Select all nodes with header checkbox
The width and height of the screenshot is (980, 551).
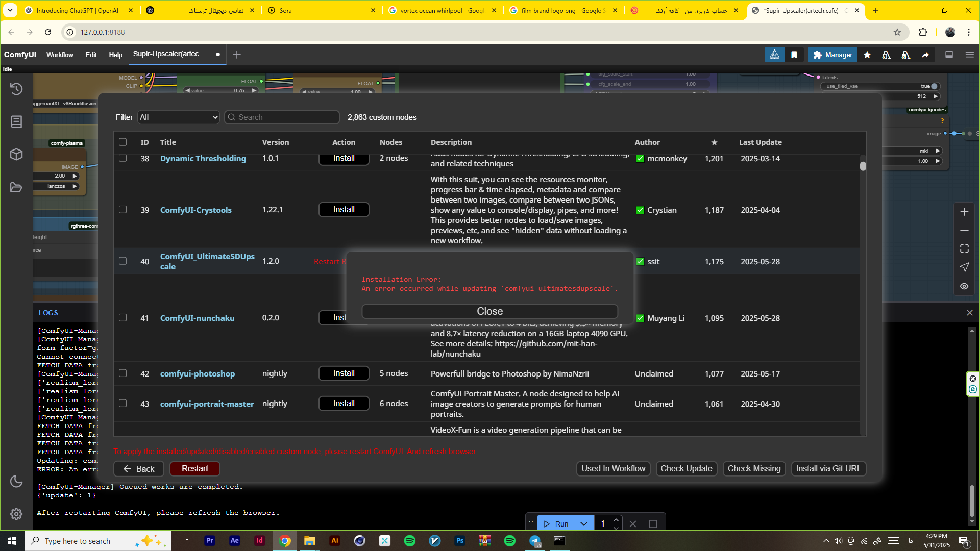pyautogui.click(x=122, y=142)
